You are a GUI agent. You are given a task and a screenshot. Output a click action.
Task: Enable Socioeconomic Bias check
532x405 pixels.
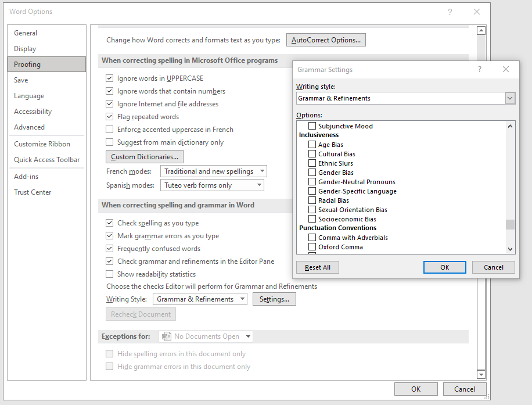pyautogui.click(x=312, y=219)
